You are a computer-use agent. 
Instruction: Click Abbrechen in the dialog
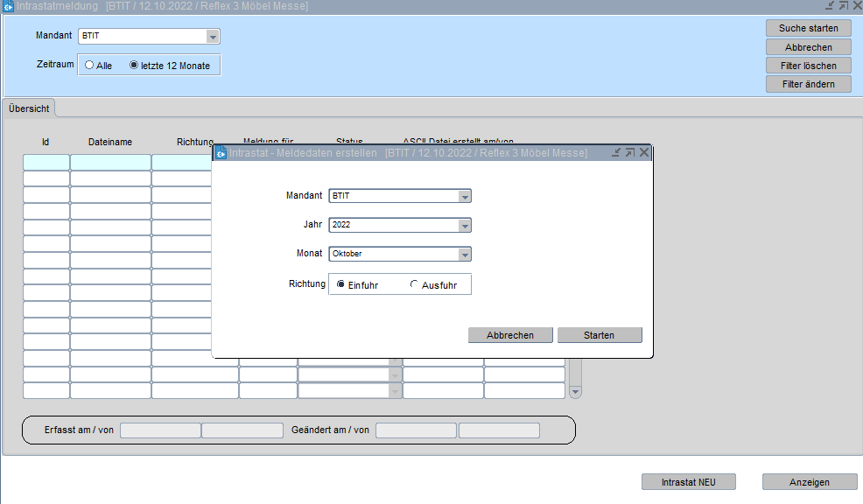pyautogui.click(x=510, y=335)
